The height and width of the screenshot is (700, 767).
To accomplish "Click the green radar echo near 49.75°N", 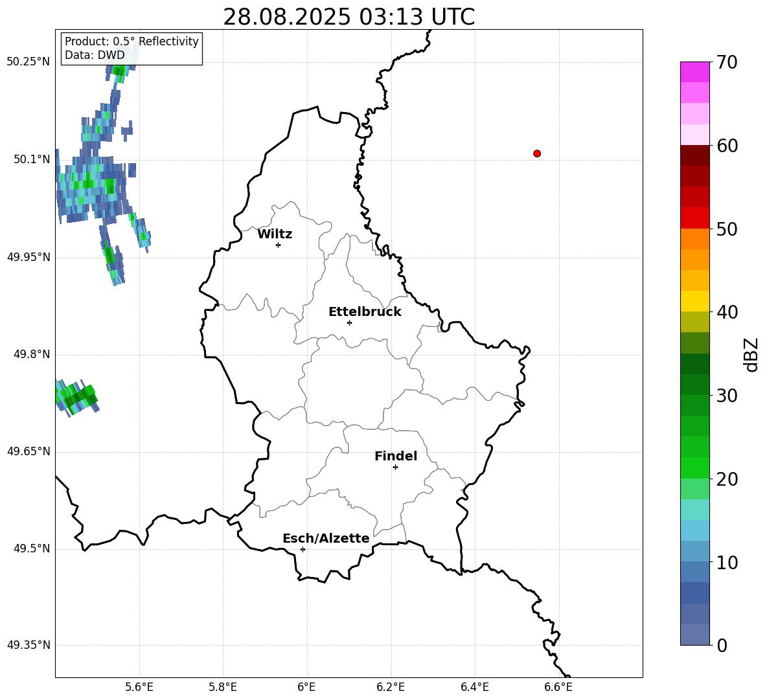I will point(77,398).
